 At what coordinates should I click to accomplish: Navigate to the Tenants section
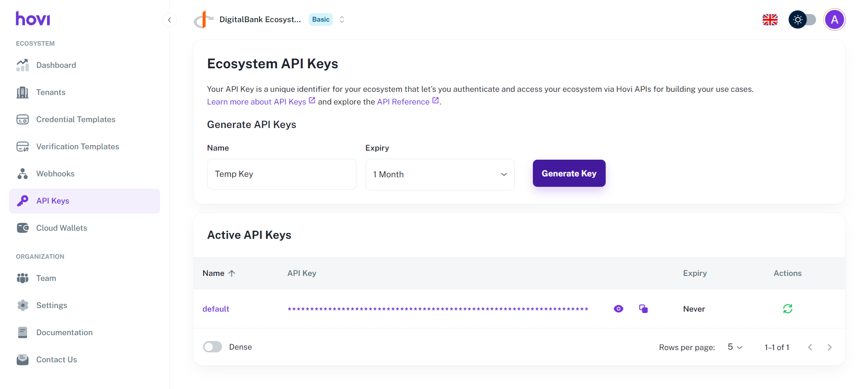pos(51,92)
